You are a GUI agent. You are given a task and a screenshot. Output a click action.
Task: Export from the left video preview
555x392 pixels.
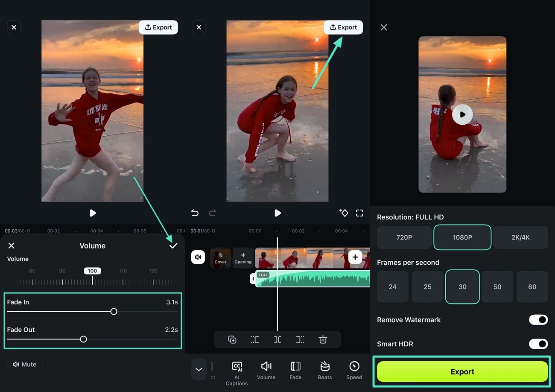(x=158, y=27)
